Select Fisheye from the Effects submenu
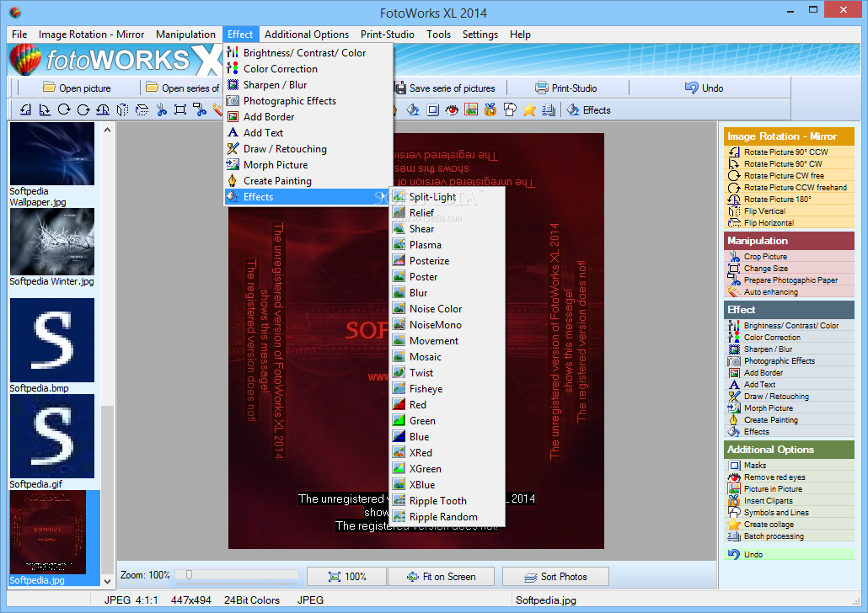The width and height of the screenshot is (868, 613). pyautogui.click(x=447, y=390)
